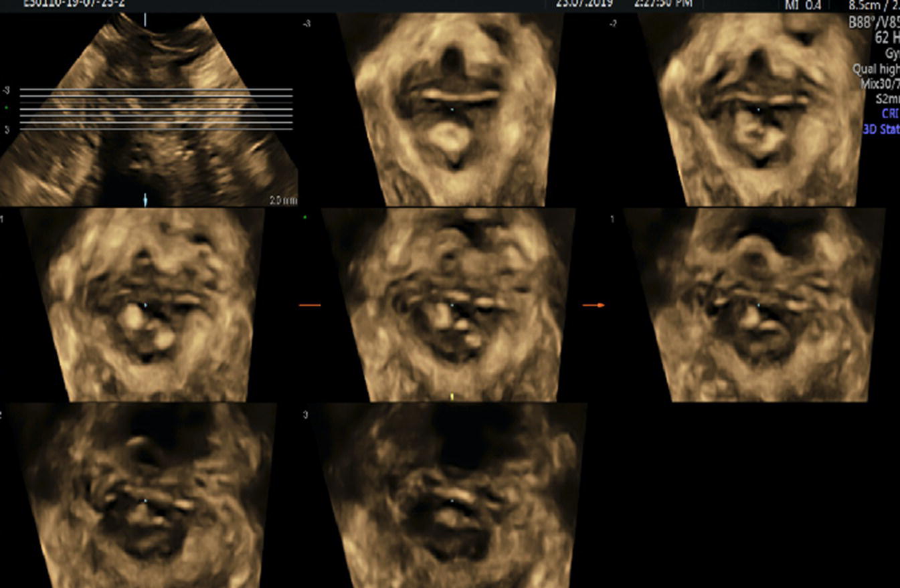Click the B88°/V85 angle setting
The width and height of the screenshot is (900, 588).
874,23
